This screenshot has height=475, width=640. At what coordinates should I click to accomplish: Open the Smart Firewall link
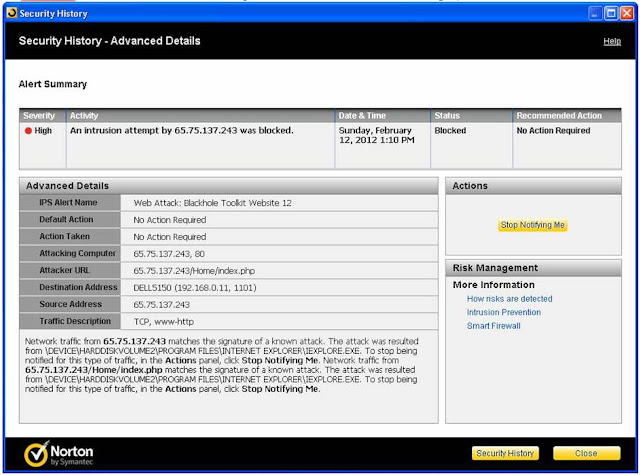point(493,326)
